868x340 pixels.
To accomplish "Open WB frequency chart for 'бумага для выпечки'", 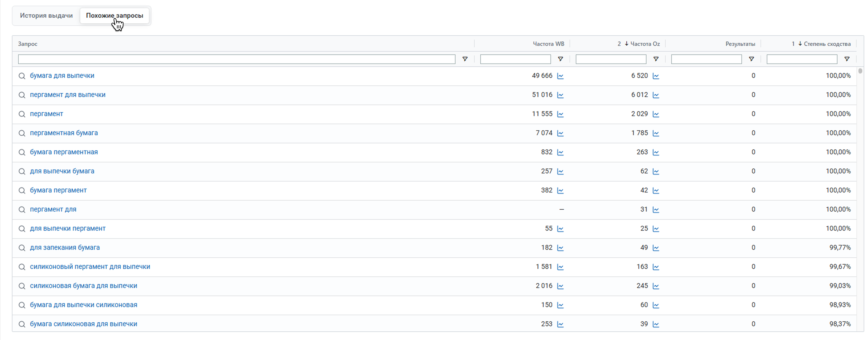I will click(560, 76).
